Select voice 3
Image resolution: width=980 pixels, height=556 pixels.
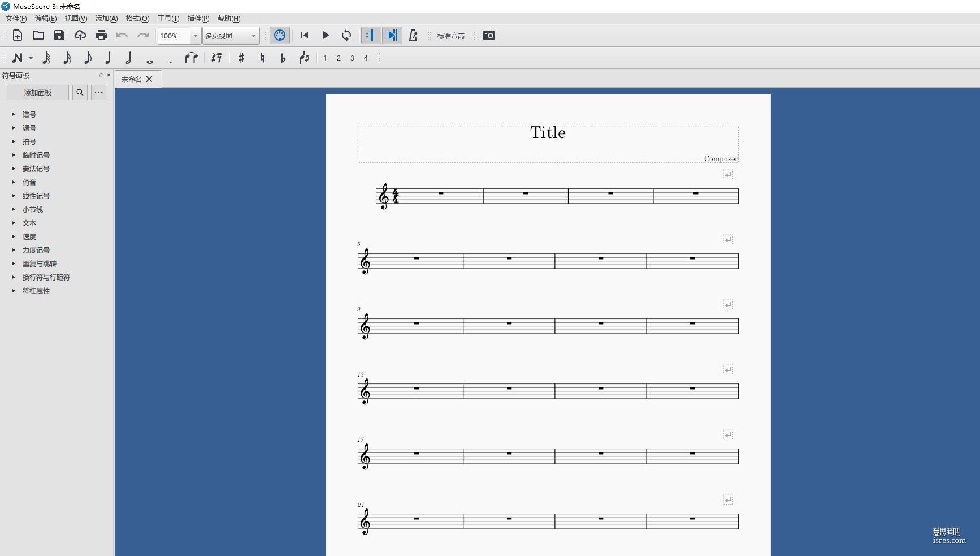352,58
